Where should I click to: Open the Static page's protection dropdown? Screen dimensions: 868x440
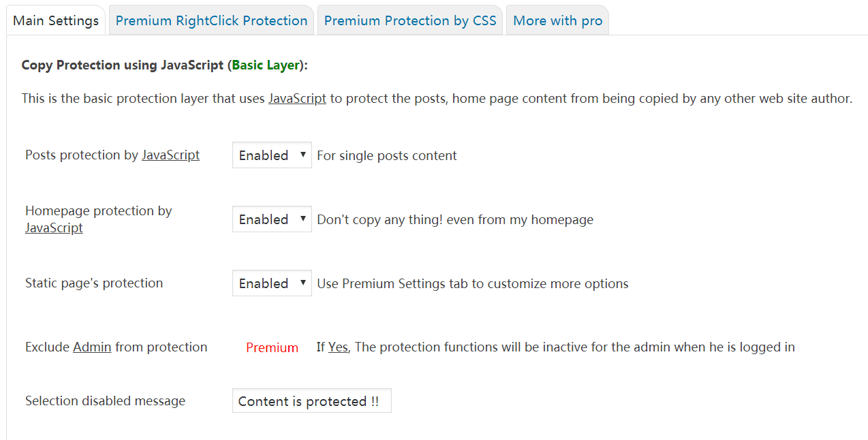272,283
